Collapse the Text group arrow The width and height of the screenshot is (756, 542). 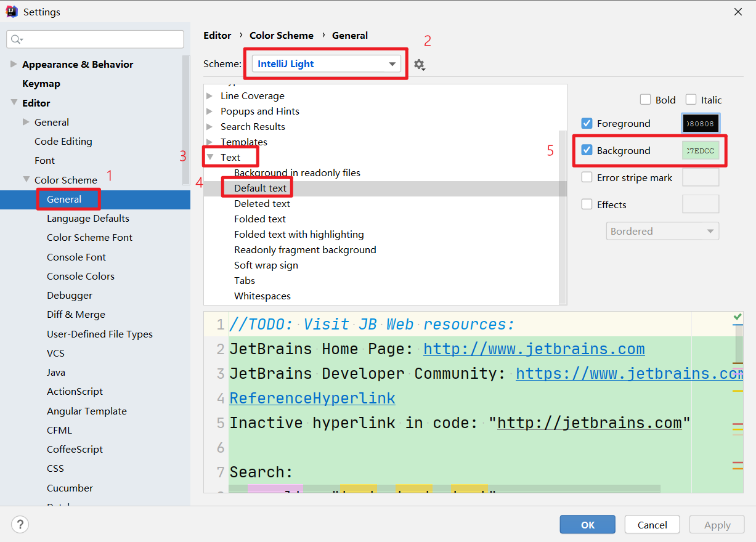210,157
